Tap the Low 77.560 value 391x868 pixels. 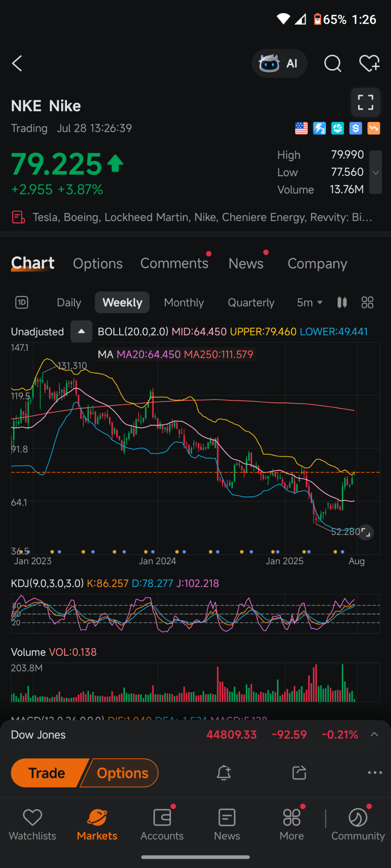click(x=347, y=172)
